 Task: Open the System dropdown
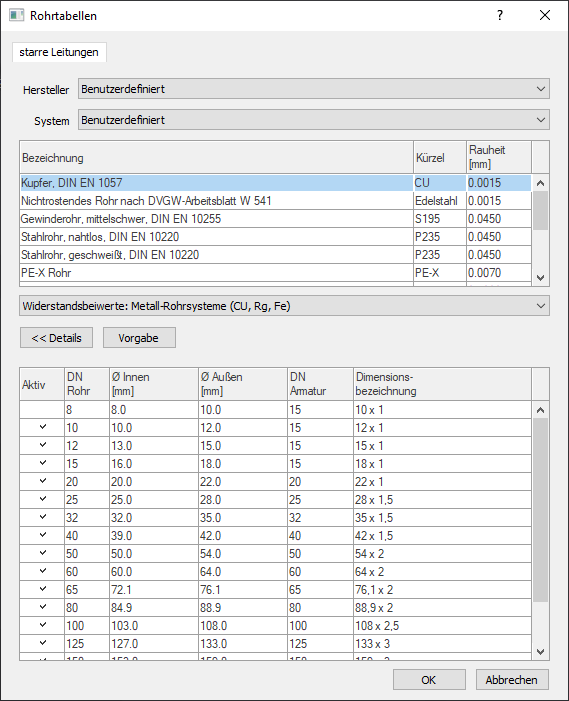pos(314,120)
